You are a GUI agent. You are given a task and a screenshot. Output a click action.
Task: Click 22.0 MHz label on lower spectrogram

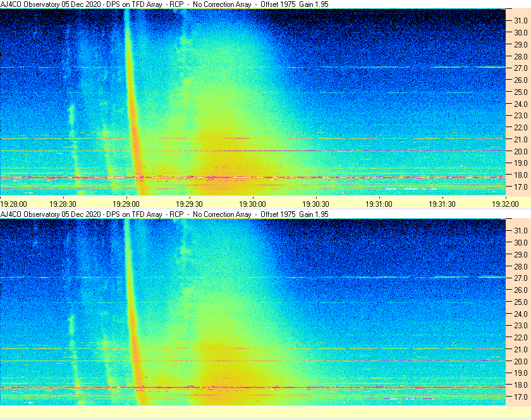521,338
